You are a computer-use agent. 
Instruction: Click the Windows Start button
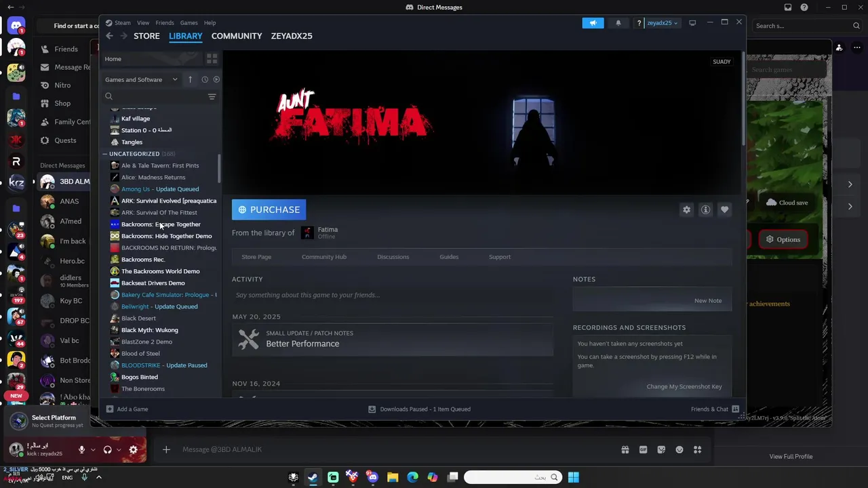tap(574, 477)
